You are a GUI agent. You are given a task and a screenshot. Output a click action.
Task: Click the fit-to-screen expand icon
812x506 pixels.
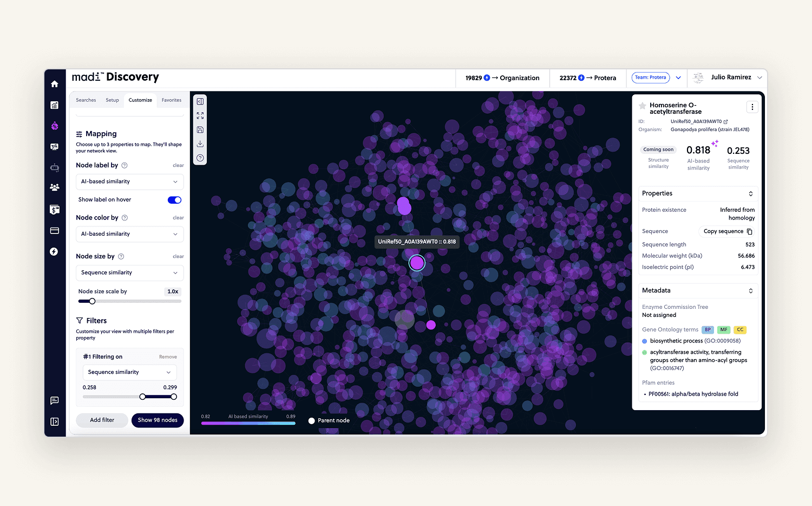[x=200, y=116]
